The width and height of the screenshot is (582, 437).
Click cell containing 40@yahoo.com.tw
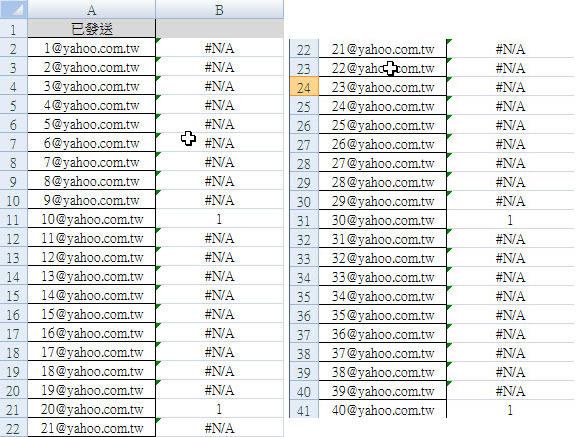[383, 410]
